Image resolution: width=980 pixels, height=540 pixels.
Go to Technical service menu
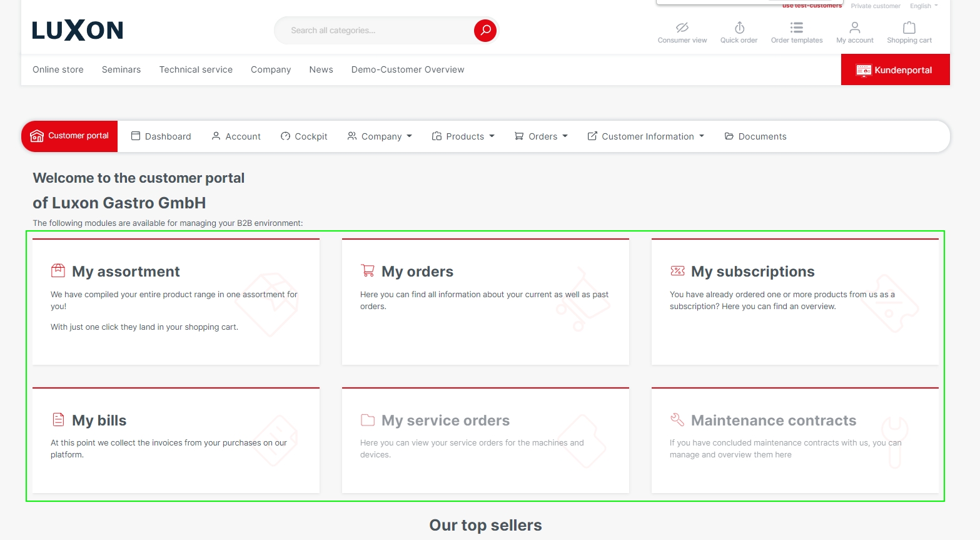coord(196,69)
